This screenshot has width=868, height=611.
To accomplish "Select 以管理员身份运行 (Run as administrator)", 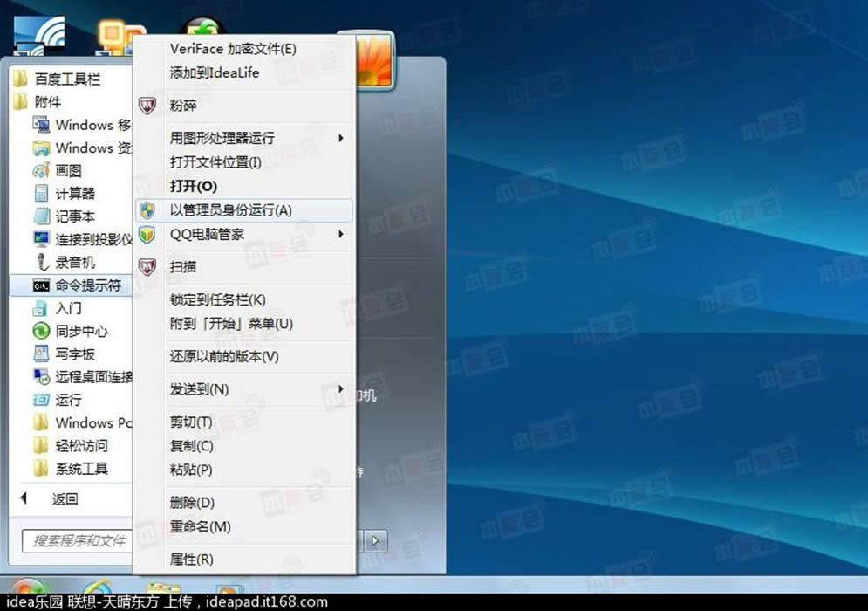I will [x=219, y=210].
